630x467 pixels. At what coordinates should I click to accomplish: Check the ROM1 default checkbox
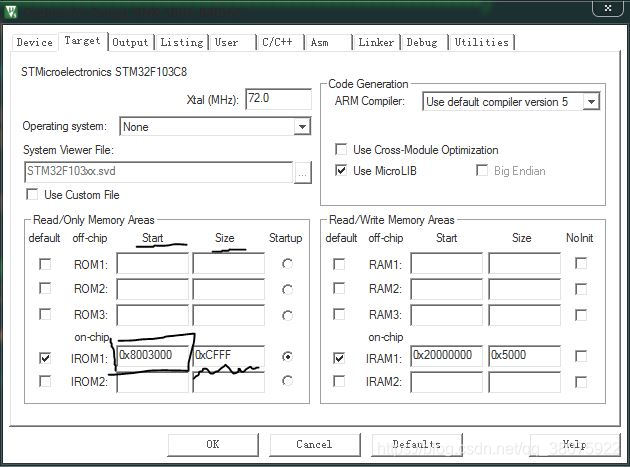45,264
